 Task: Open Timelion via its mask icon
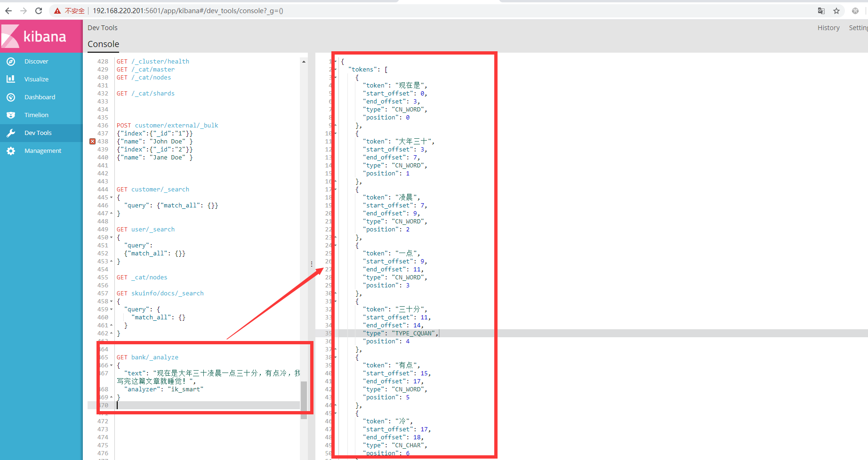point(11,115)
